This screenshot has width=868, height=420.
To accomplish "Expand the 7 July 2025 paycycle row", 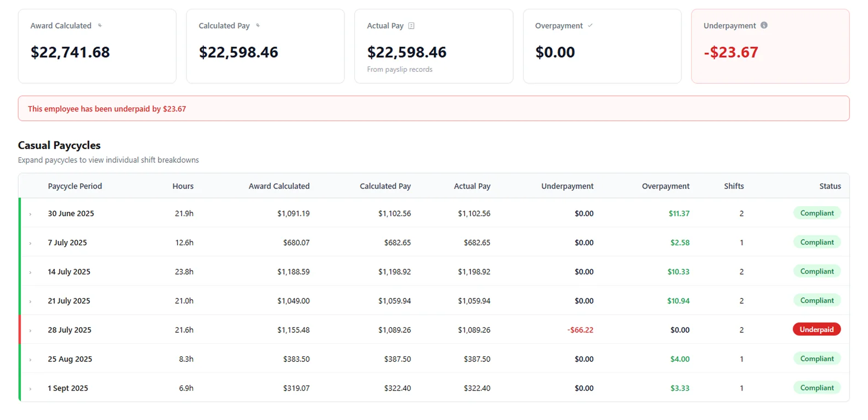I will (x=30, y=243).
